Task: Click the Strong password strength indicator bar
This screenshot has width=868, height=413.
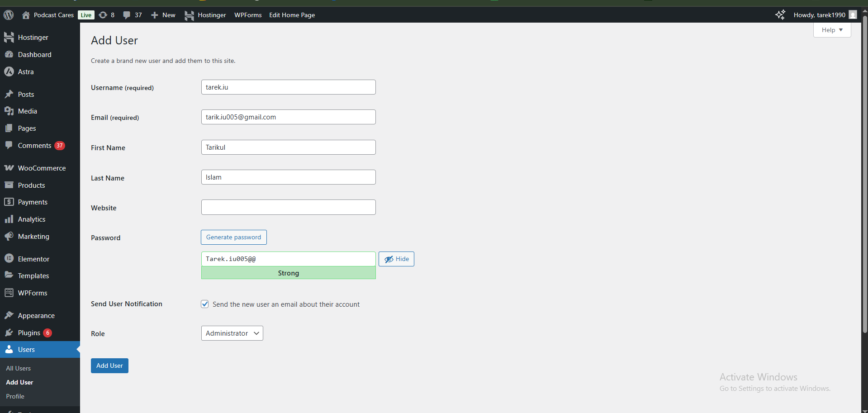Action: (288, 273)
